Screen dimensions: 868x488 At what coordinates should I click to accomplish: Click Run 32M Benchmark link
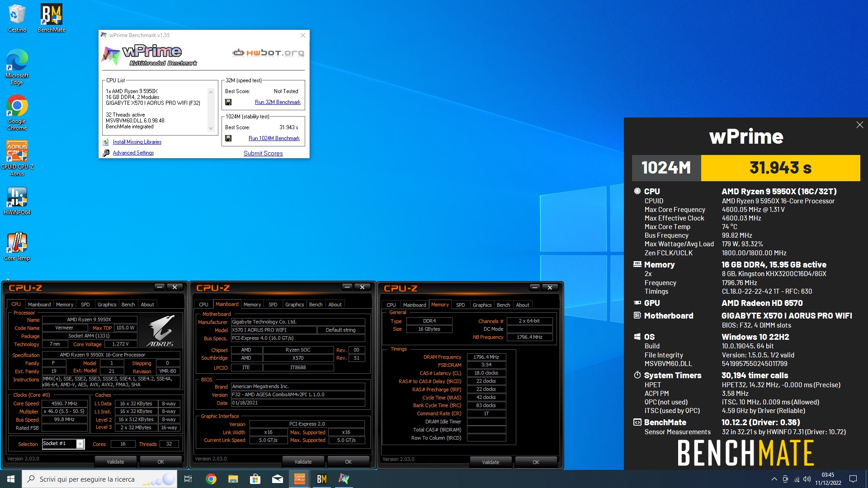click(278, 102)
